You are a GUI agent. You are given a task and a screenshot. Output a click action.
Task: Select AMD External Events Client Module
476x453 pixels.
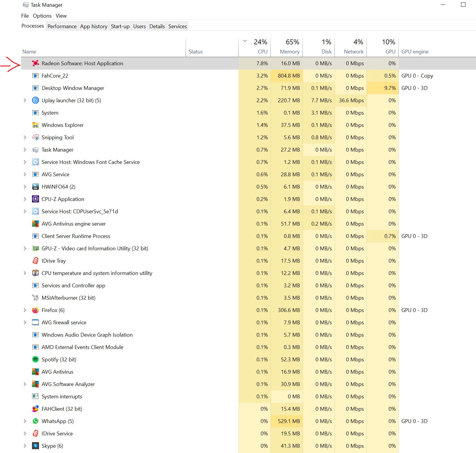(x=249, y=347)
